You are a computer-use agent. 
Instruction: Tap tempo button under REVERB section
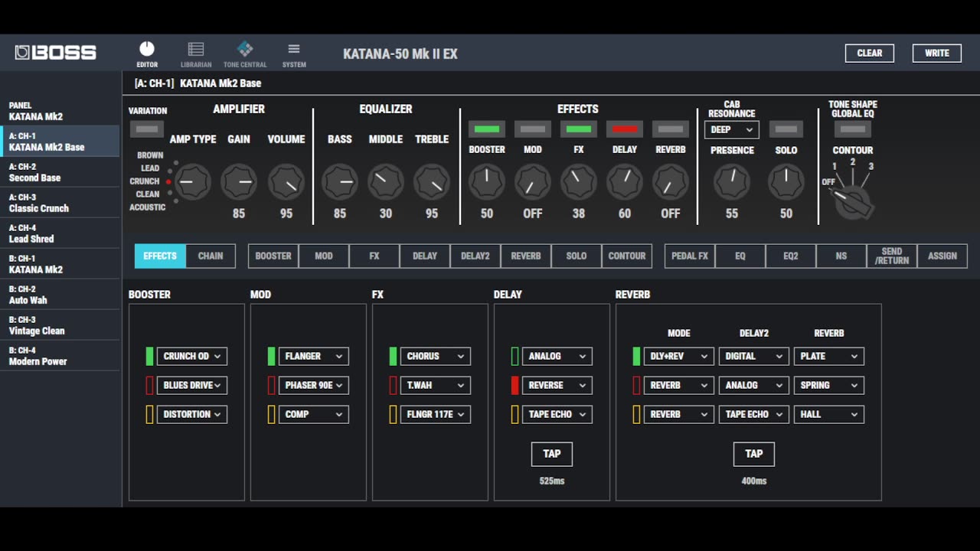click(x=754, y=454)
